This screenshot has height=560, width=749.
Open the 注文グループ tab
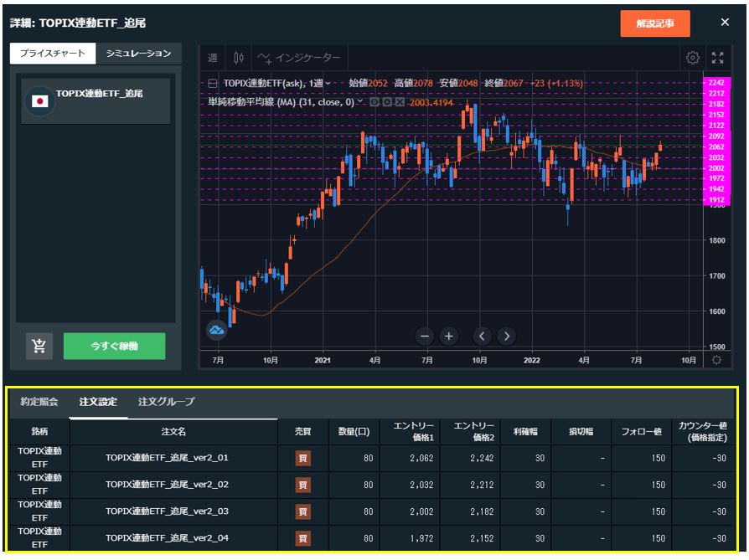(x=167, y=402)
